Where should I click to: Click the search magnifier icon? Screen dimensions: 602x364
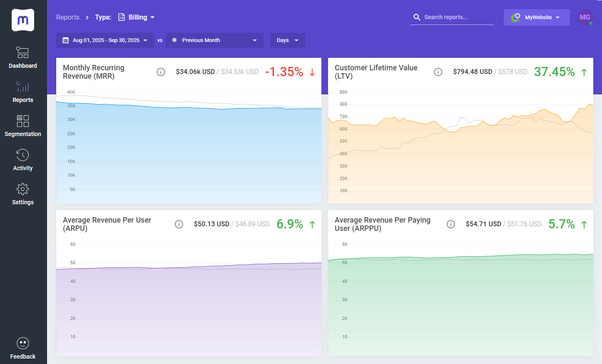tap(417, 17)
